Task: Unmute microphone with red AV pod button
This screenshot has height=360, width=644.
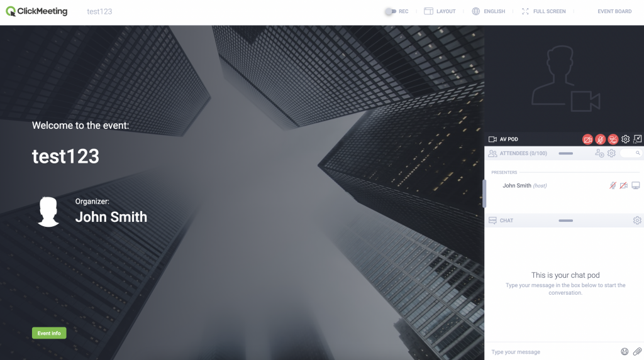Action: [x=601, y=139]
